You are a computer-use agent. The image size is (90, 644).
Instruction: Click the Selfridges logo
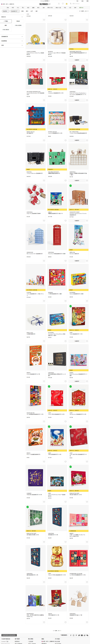click(45, 4)
